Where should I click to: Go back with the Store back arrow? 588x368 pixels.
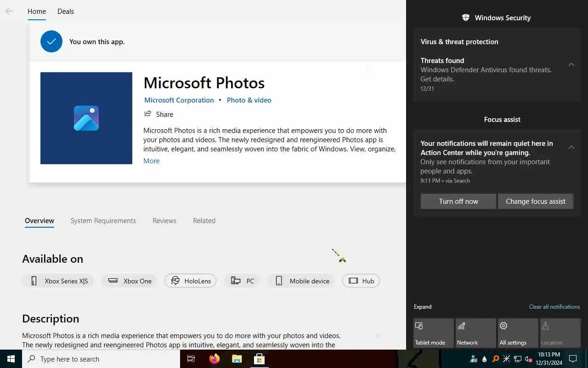(x=9, y=11)
